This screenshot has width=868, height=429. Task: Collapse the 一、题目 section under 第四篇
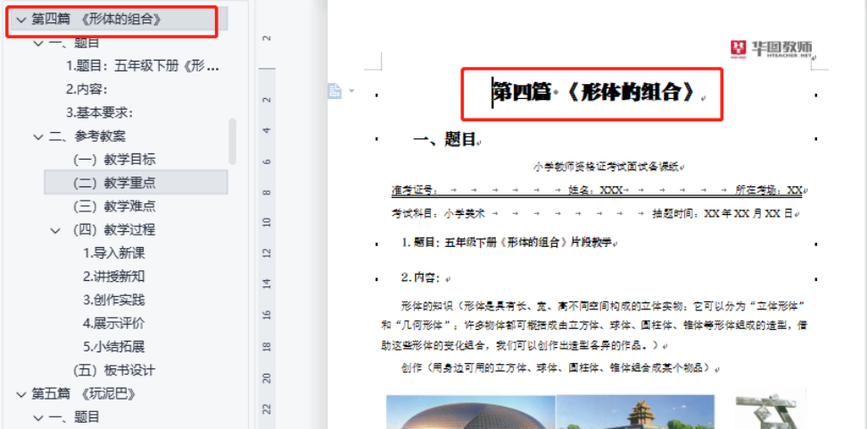38,43
